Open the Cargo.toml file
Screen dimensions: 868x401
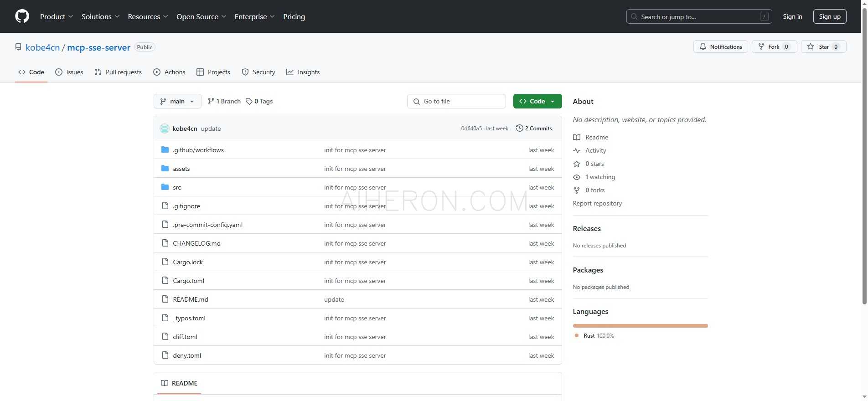click(x=188, y=281)
